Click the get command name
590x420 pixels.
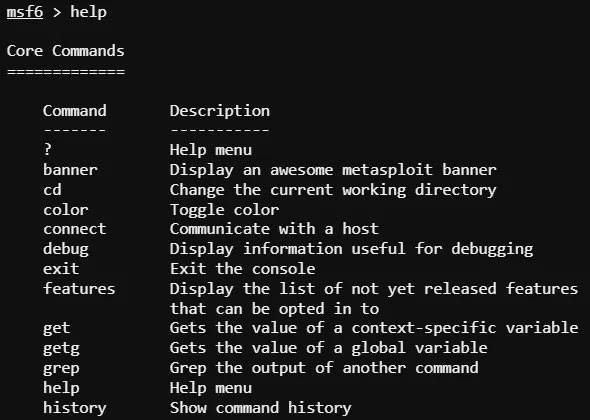click(56, 328)
